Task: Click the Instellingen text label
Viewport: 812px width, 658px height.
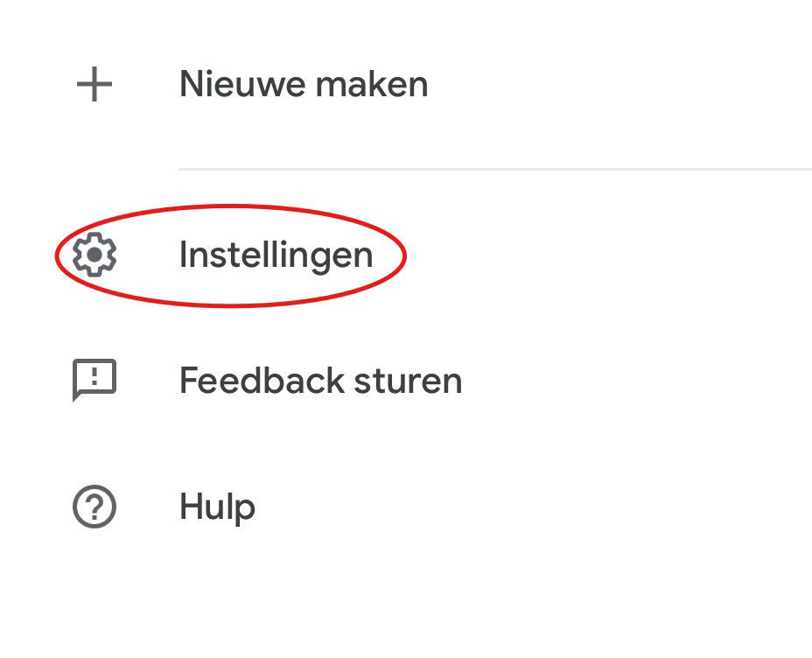Action: click(x=276, y=255)
